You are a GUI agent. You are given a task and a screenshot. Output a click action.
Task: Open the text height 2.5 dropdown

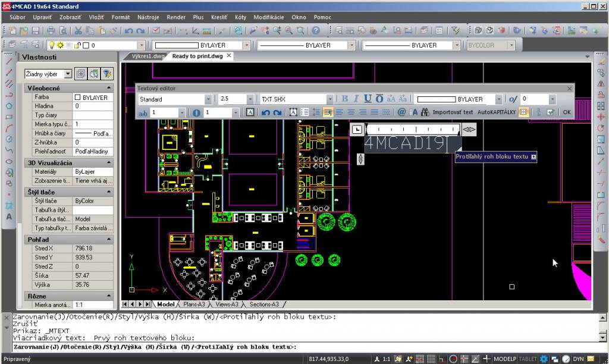click(250, 99)
